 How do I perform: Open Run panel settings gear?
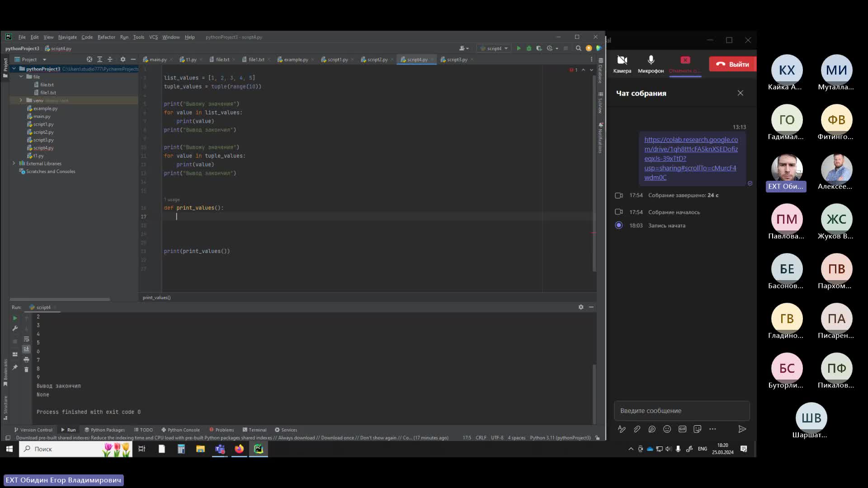(581, 307)
